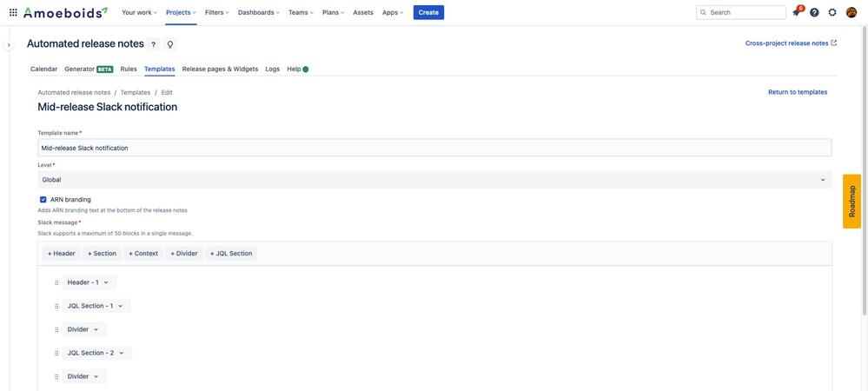Screen dimensions: 868x391
Task: Switch to the Calendar tab
Action: pyautogui.click(x=43, y=70)
